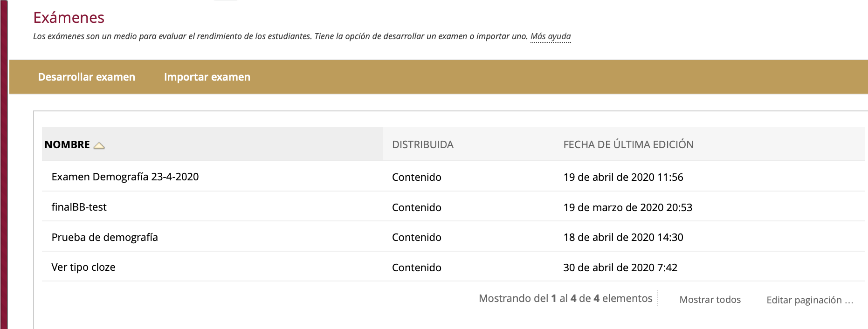
Task: Click Mostrar todos link
Action: (x=710, y=300)
